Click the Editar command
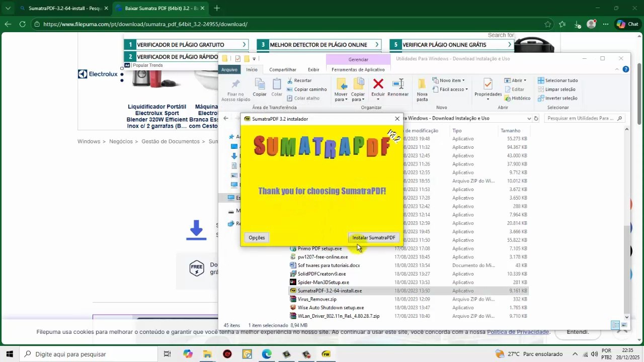The width and height of the screenshot is (644, 362). point(514,89)
